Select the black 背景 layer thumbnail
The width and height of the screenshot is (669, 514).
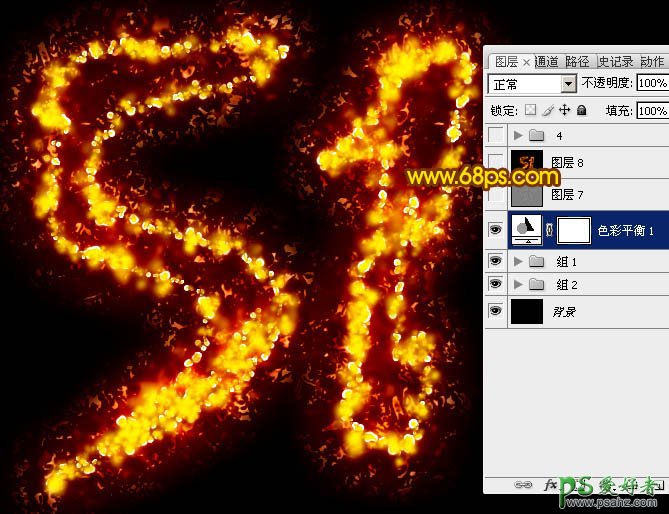pos(526,312)
